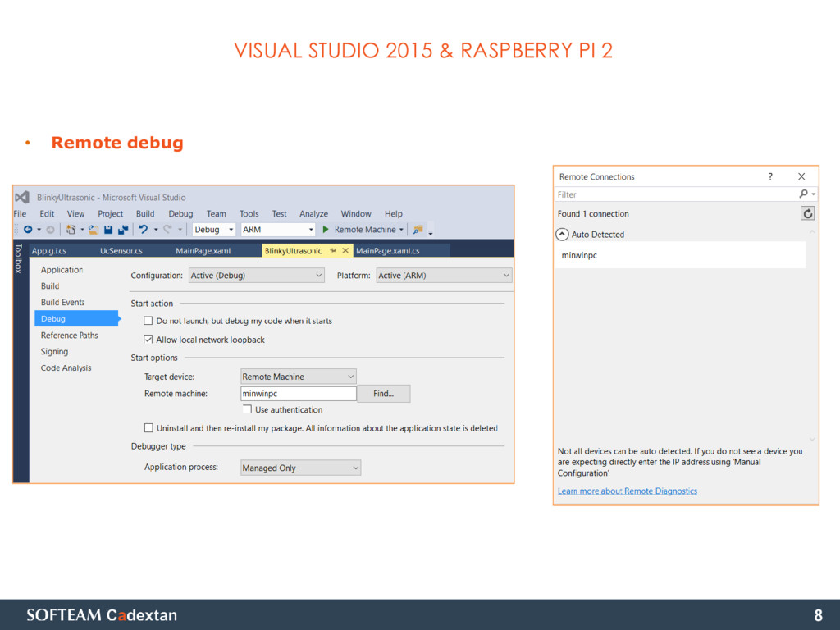Open the Window menu

[356, 214]
